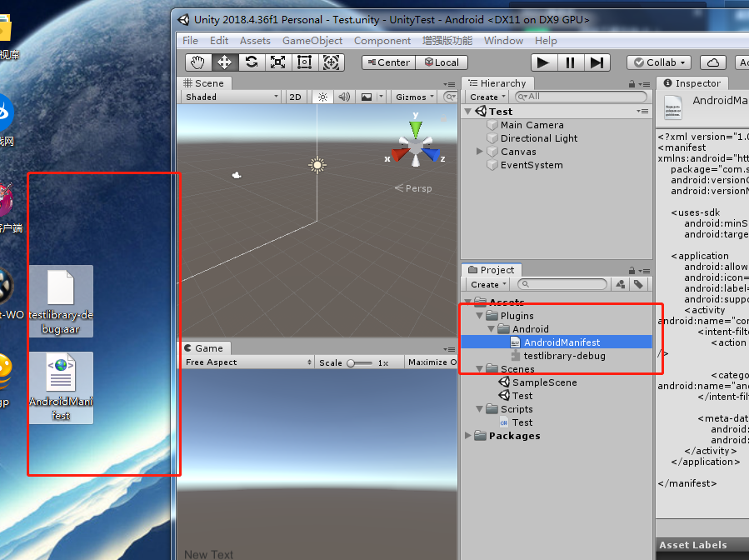This screenshot has width=749, height=560.
Task: Start Play mode
Action: [x=543, y=62]
